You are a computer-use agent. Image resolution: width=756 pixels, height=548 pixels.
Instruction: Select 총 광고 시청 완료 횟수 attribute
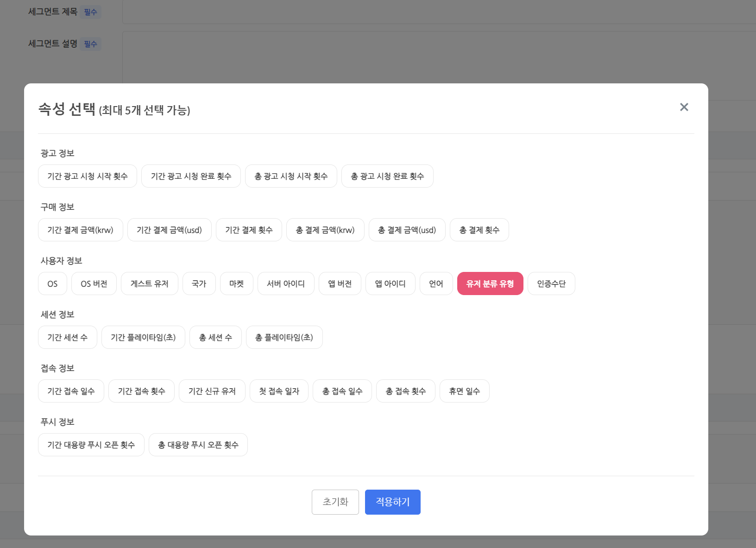pyautogui.click(x=387, y=176)
